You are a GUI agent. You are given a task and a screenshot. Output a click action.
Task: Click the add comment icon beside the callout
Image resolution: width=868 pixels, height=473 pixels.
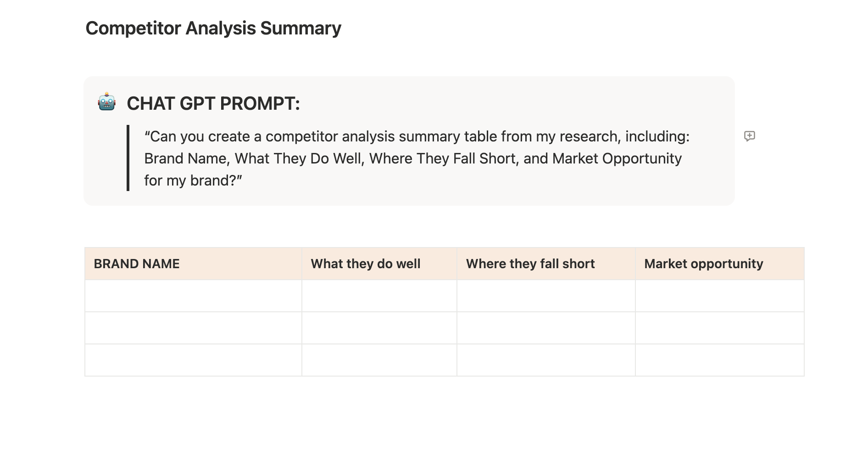tap(749, 136)
